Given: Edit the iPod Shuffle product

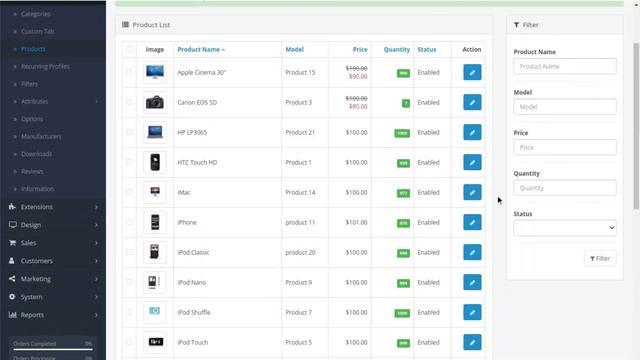Looking at the screenshot, I should point(472,312).
